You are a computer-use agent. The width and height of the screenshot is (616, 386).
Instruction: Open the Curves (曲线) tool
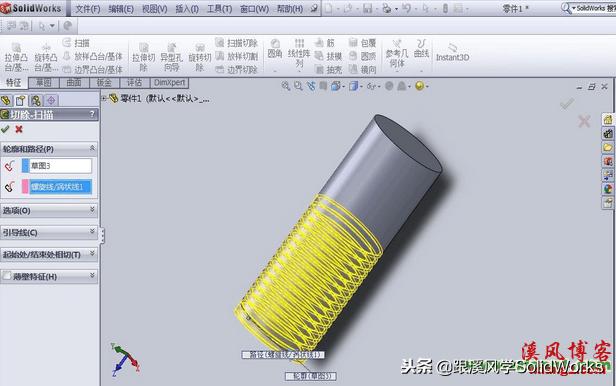[x=421, y=49]
